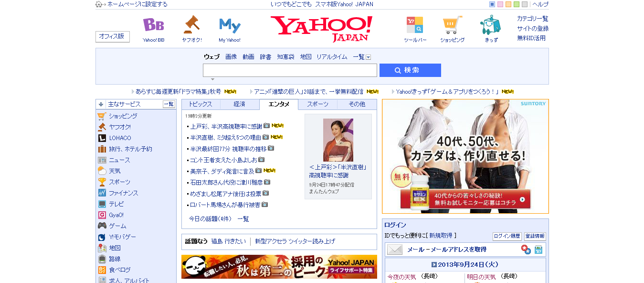Click the Suntory セサミンEX ad banner
The height and width of the screenshot is (283, 644).
(465, 156)
